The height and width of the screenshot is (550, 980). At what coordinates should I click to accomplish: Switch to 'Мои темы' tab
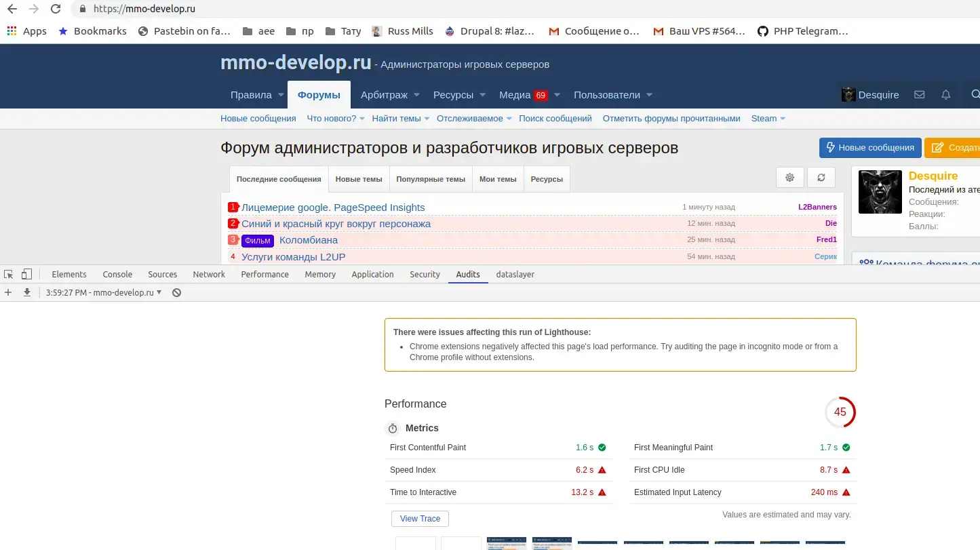tap(498, 179)
